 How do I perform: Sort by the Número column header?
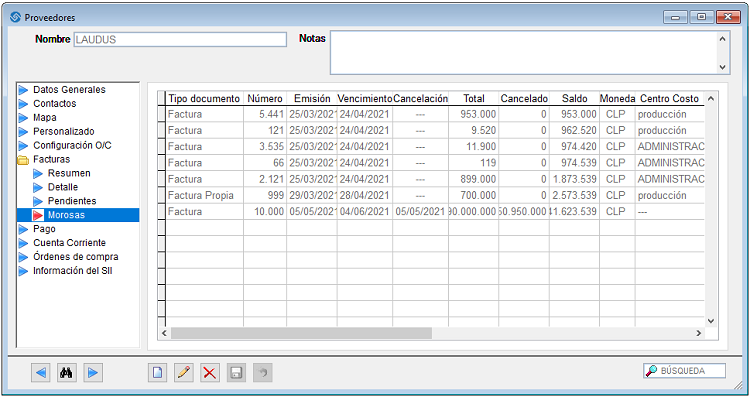pyautogui.click(x=265, y=99)
